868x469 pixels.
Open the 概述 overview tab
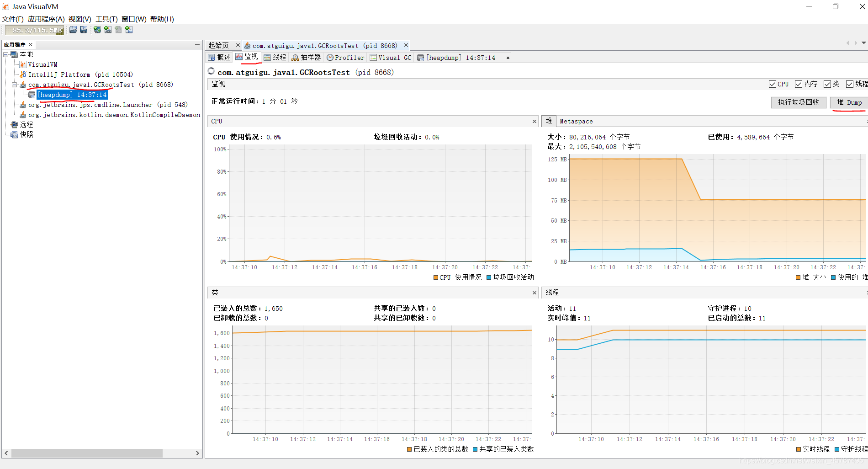pyautogui.click(x=219, y=57)
